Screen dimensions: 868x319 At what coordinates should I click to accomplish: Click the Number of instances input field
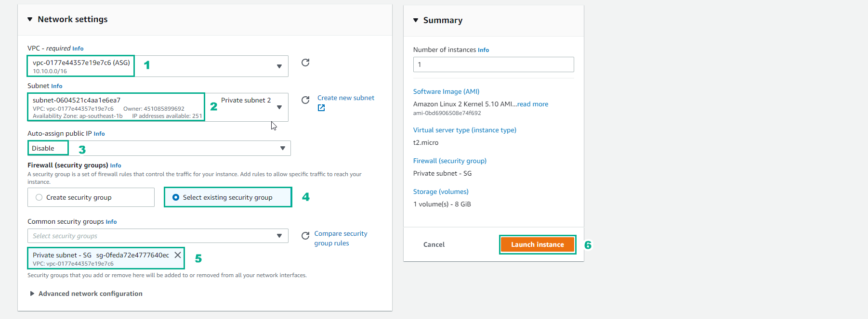click(494, 64)
